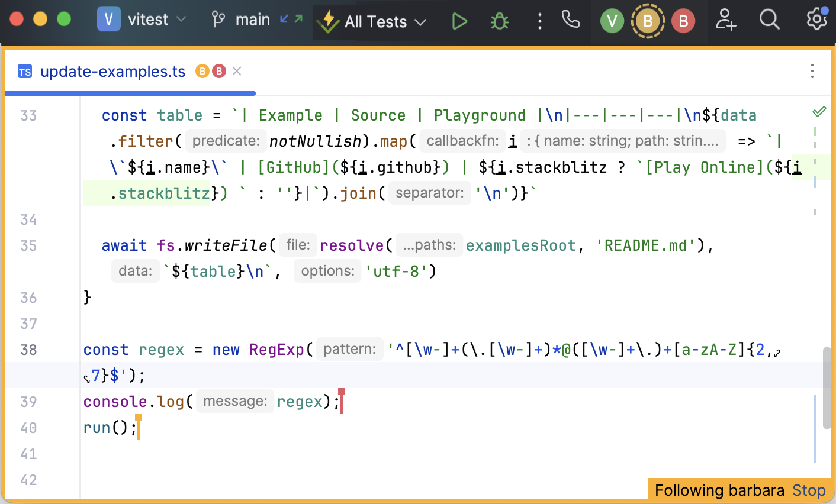
Task: Stop following barbara
Action: tap(809, 490)
